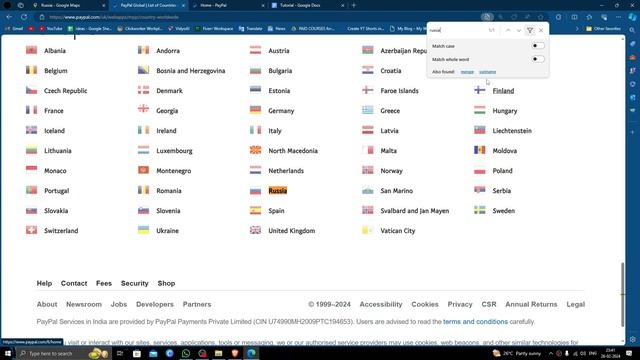Click the Spain flag icon
Screen dimensions: 640x360
click(256, 210)
